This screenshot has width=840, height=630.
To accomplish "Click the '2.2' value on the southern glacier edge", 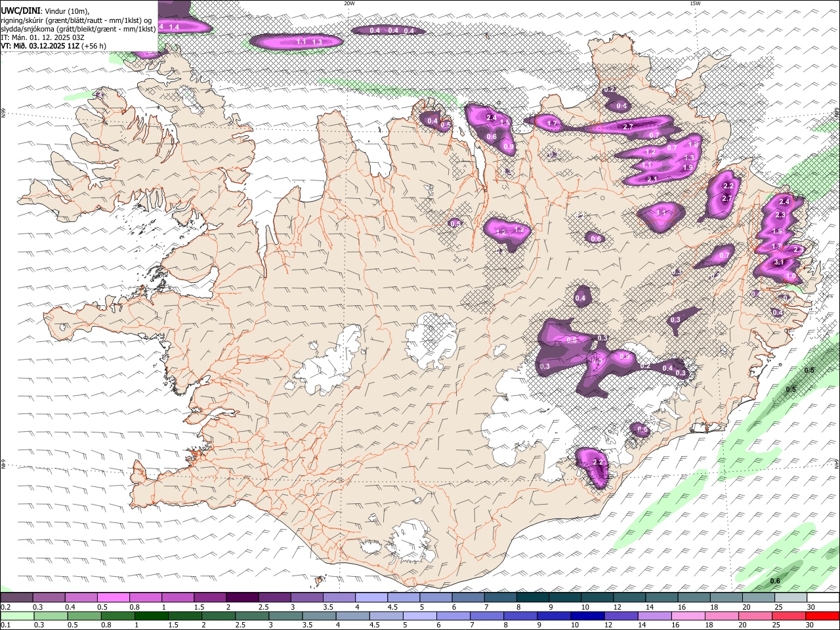I will 598,463.
